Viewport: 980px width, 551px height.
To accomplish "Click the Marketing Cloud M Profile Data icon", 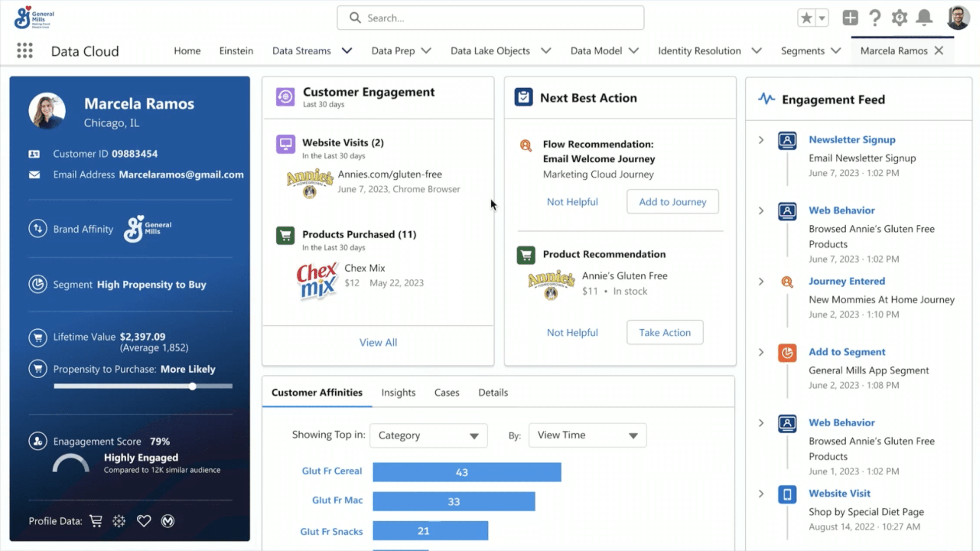I will pos(167,521).
